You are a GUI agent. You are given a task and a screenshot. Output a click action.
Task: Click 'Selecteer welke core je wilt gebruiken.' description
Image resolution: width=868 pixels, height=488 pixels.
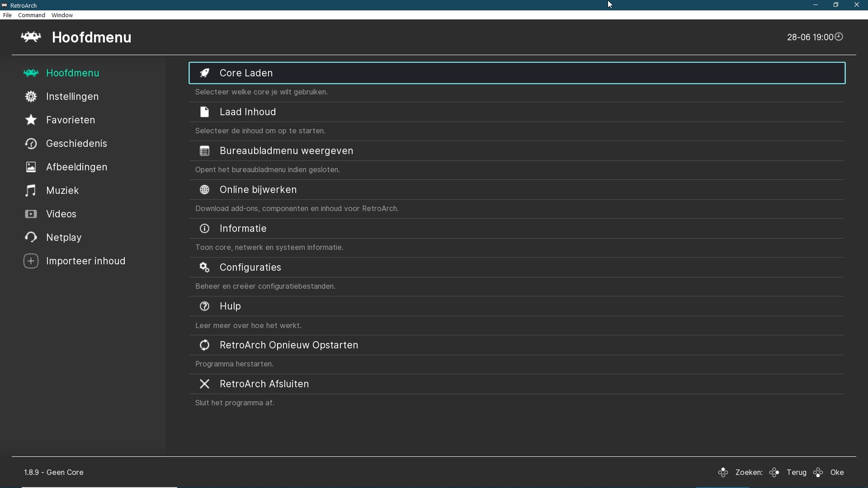tap(261, 92)
